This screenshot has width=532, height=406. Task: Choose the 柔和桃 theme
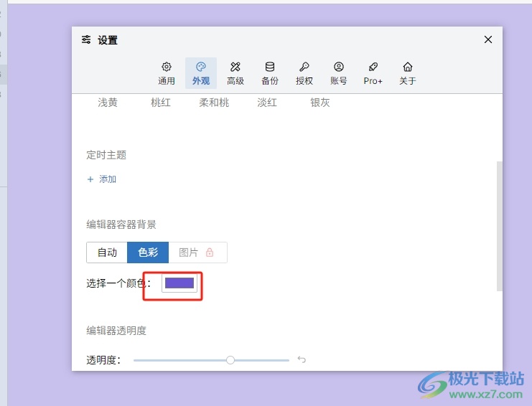click(214, 103)
